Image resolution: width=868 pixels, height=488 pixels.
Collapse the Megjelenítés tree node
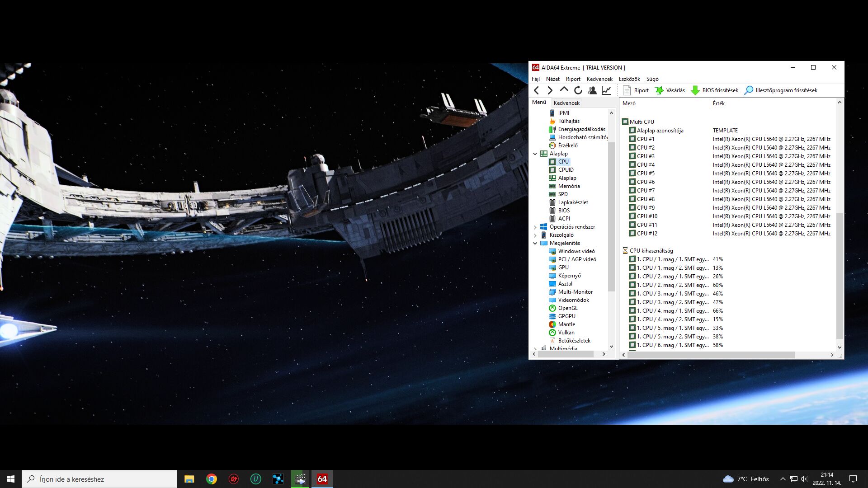point(535,243)
